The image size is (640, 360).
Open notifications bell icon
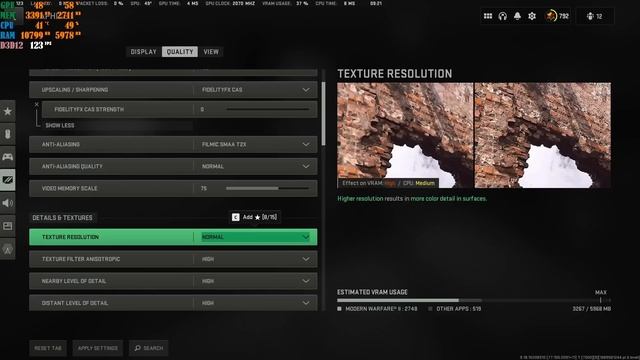tap(517, 16)
